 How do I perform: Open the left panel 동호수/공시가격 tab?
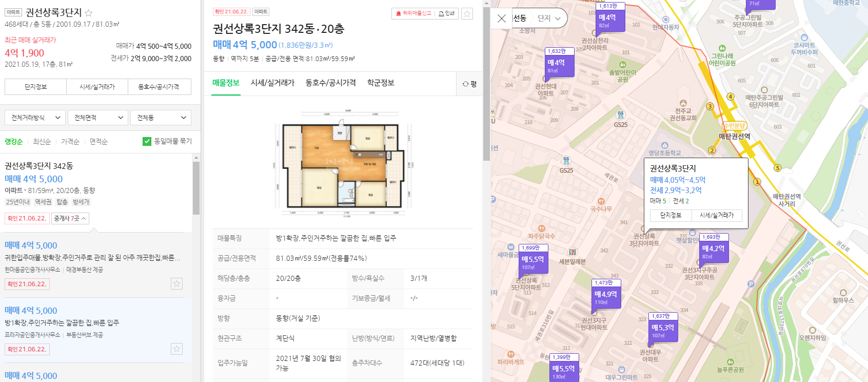pyautogui.click(x=159, y=87)
